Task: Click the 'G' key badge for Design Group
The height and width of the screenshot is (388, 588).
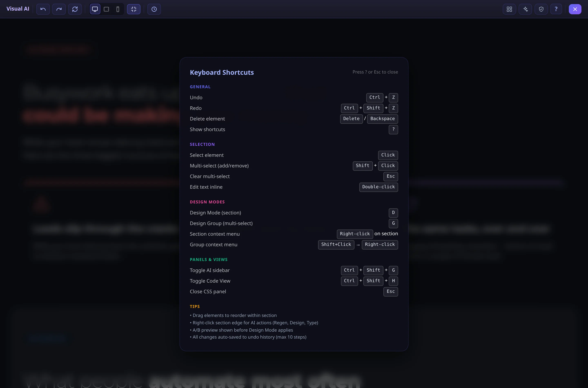Action: [393, 223]
